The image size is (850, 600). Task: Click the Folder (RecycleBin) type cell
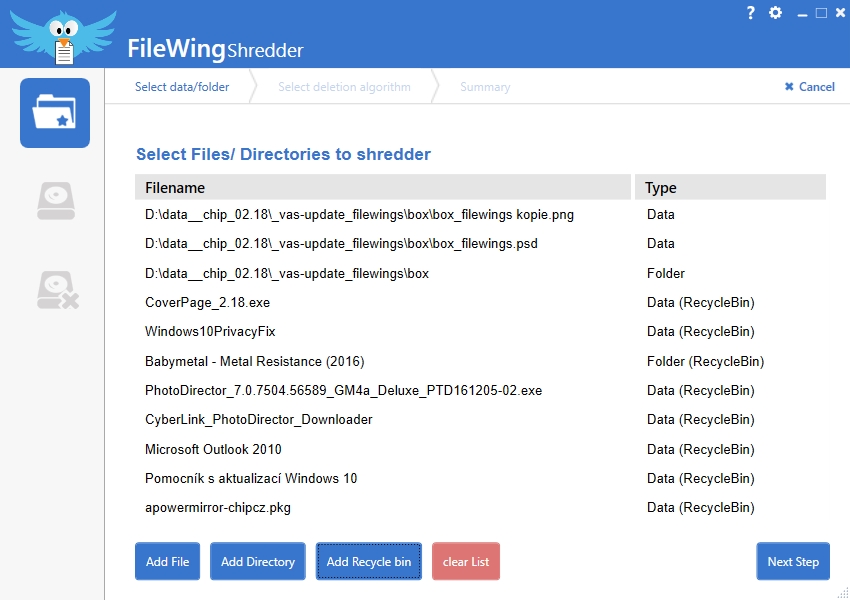coord(705,362)
